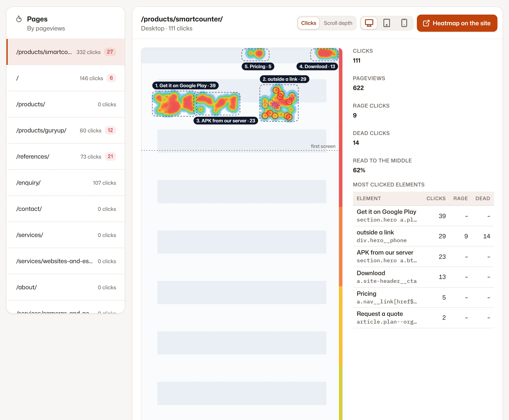Select the desktop device view icon
Image resolution: width=509 pixels, height=420 pixels.
369,23
